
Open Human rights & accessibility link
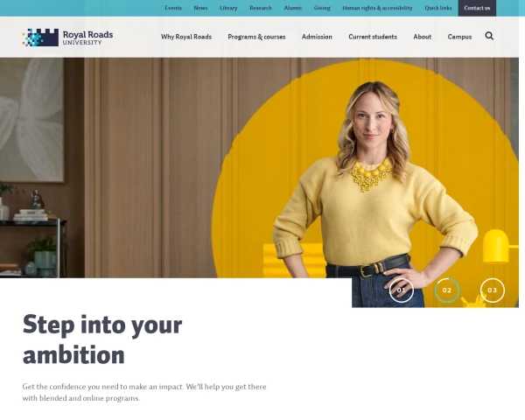(x=377, y=8)
